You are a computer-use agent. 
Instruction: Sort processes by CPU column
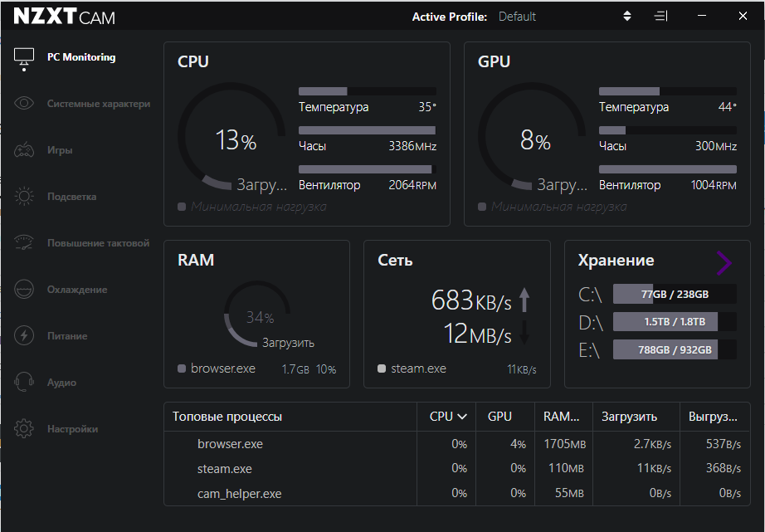pos(448,417)
